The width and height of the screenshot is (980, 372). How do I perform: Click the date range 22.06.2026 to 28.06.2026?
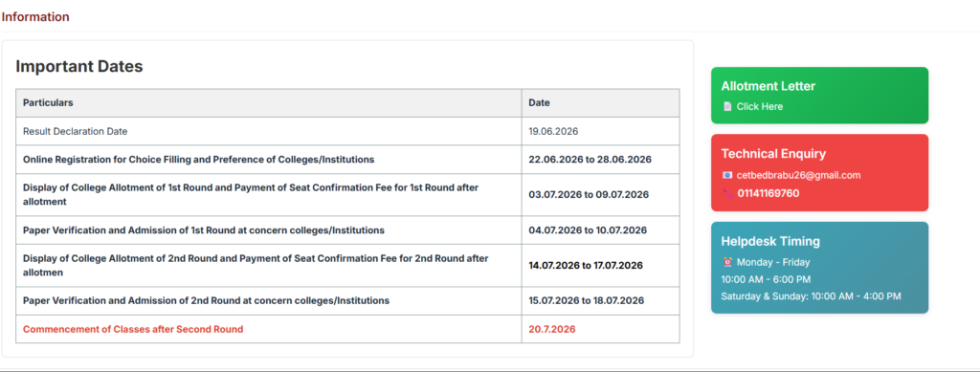[590, 160]
